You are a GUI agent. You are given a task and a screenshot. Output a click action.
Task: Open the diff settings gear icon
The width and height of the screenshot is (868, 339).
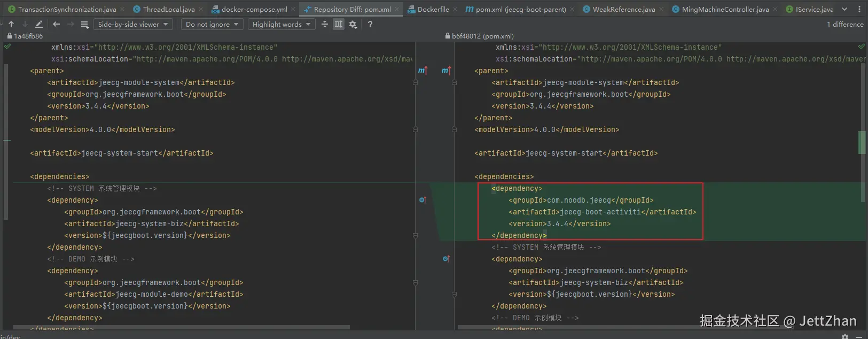pyautogui.click(x=353, y=24)
